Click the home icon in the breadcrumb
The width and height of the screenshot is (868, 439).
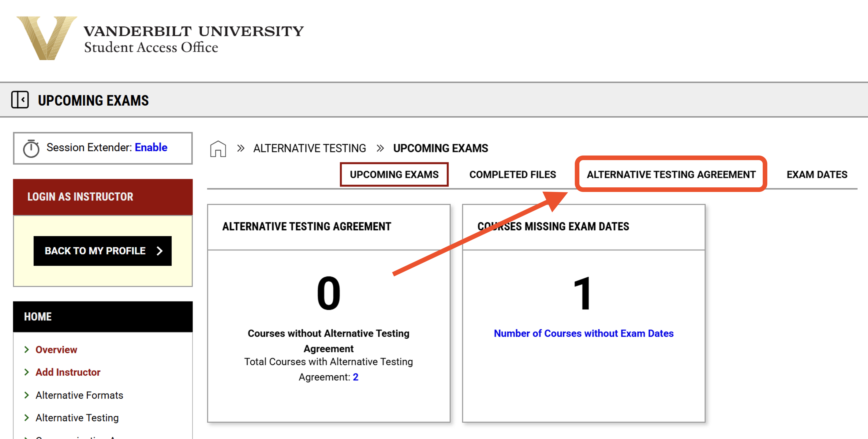coord(217,148)
